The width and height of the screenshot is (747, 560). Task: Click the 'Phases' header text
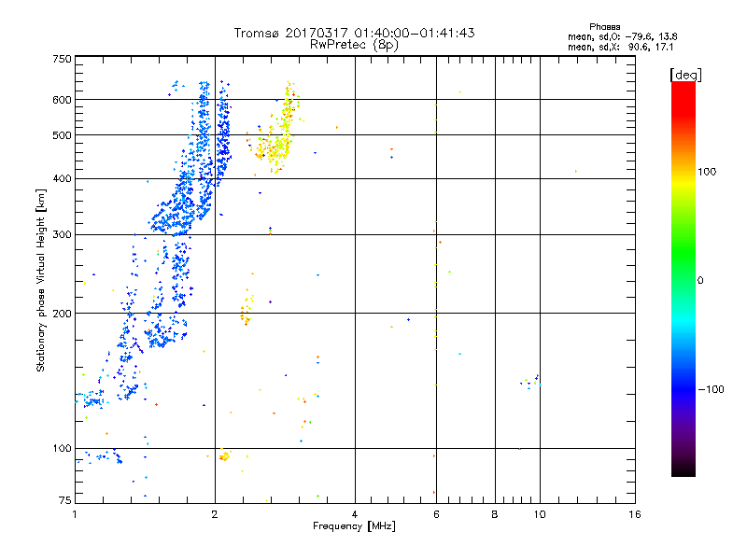click(x=604, y=27)
